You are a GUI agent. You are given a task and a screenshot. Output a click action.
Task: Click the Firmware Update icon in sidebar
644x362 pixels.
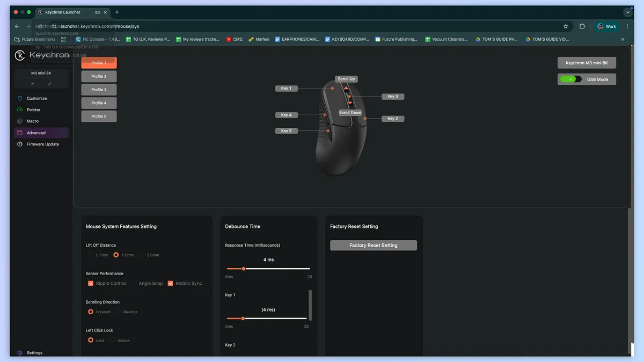pos(20,144)
